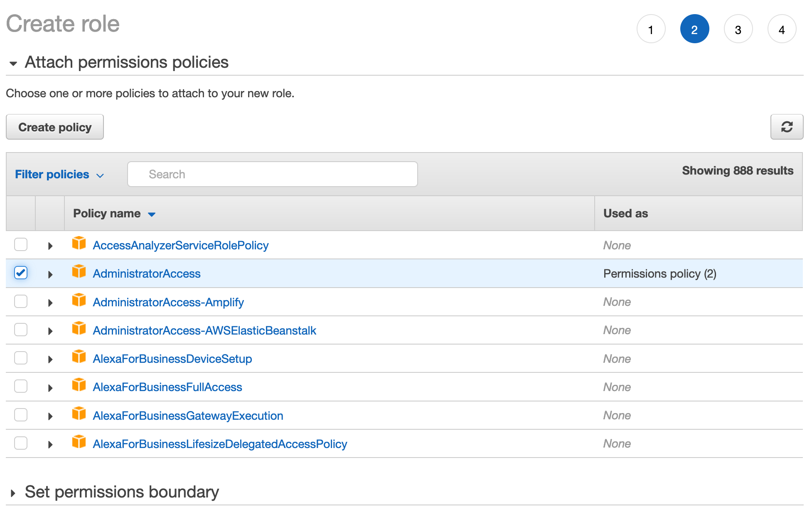Expand AdministratorAccess-AWSElasticBeanstalk policy details arrow

point(50,331)
